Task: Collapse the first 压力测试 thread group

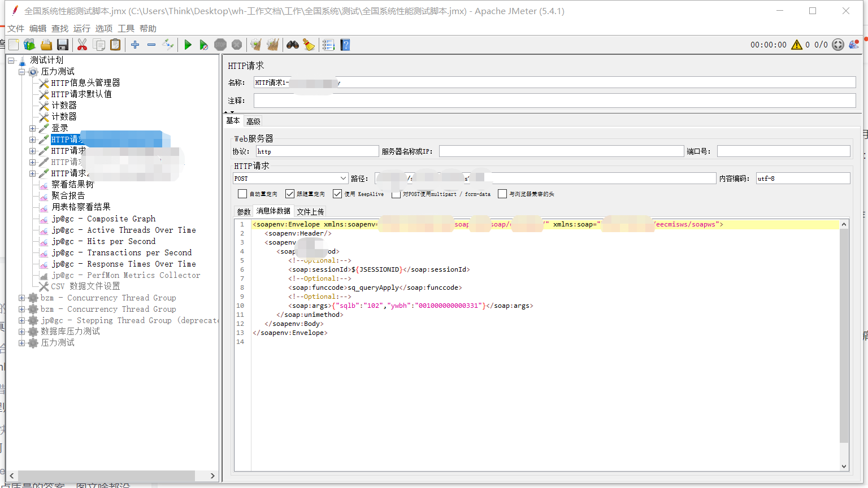Action: tap(21, 72)
